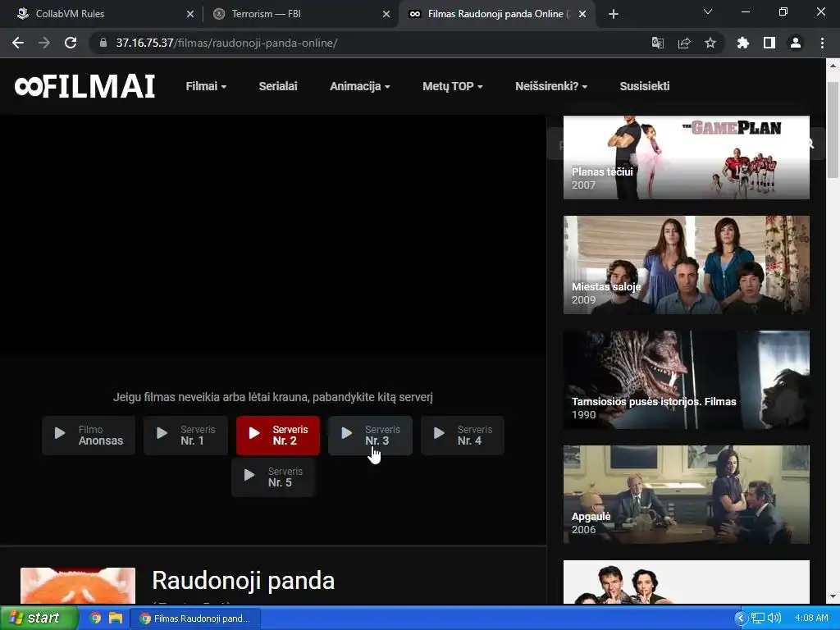Viewport: 840px width, 630px height.
Task: Show hidden tray icons arrow
Action: click(x=741, y=619)
